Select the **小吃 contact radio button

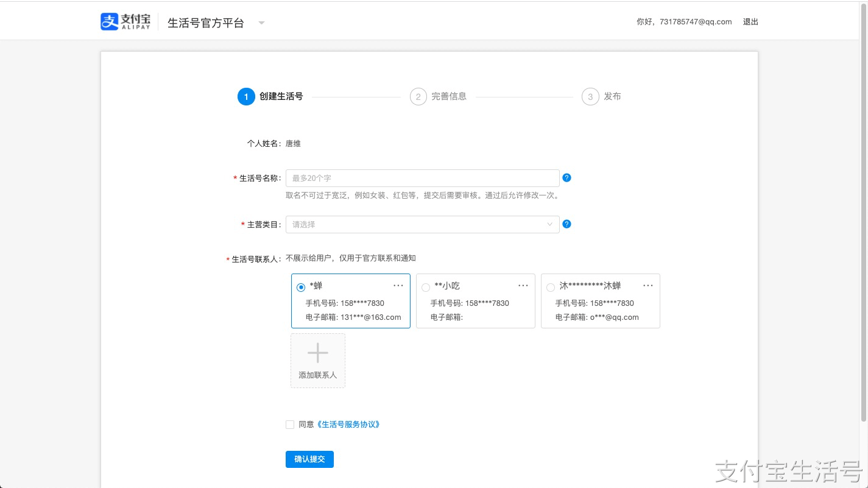(x=426, y=288)
